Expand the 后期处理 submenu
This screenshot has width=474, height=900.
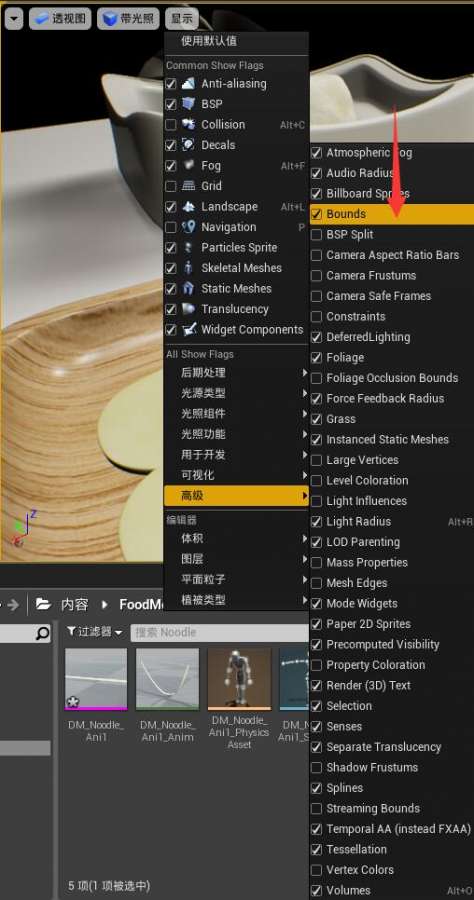pyautogui.click(x=236, y=373)
